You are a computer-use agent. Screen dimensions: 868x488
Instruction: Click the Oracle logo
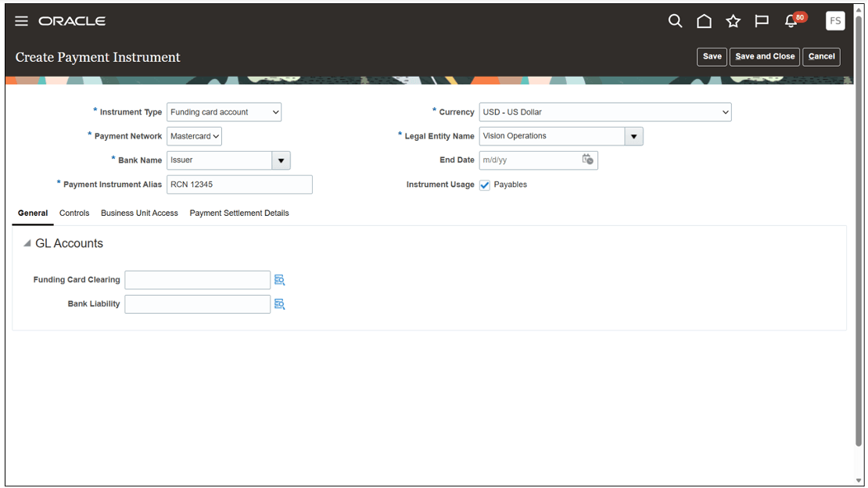pos(72,21)
